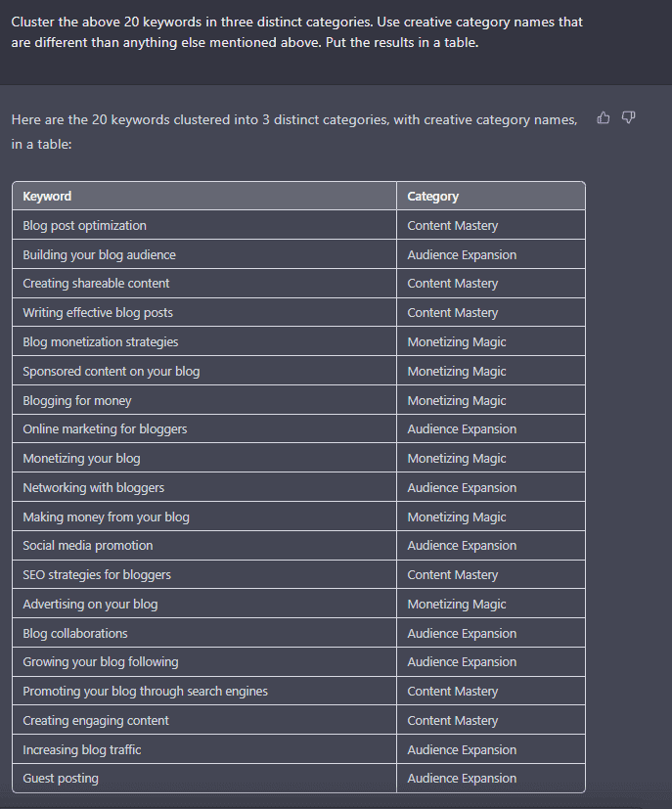Select the Category column header
Viewport: 672px width, 809px height.
click(x=490, y=196)
